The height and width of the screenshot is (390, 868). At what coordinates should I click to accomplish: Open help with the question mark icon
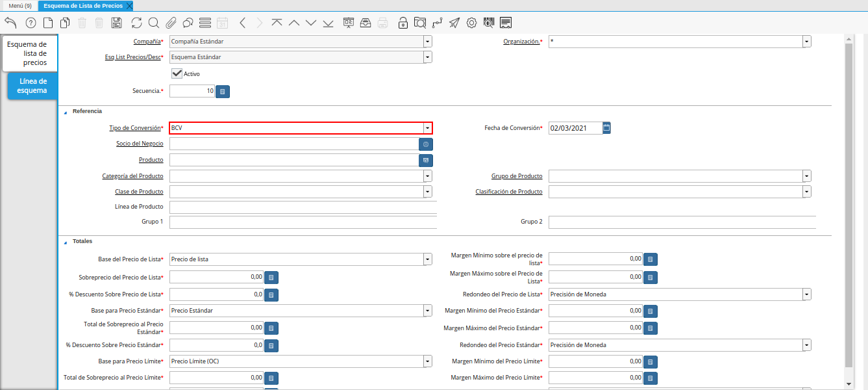pyautogui.click(x=31, y=23)
